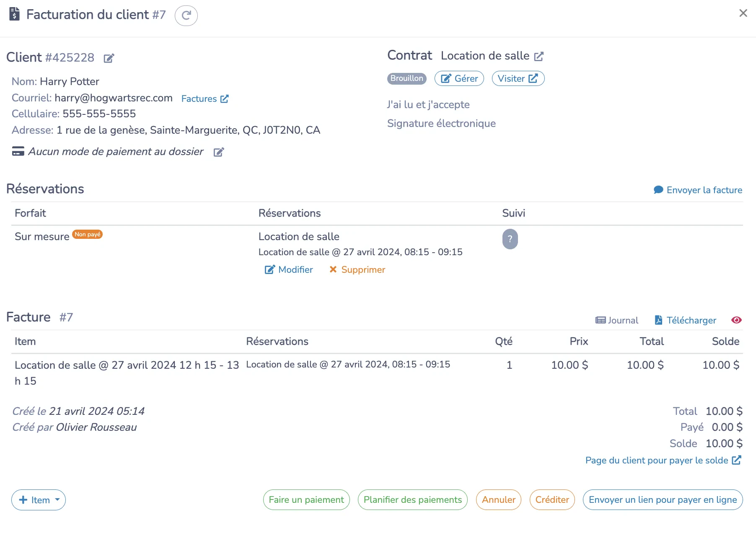Download the invoice with Télécharger
Viewport: 756px width, 533px height.
(x=685, y=320)
